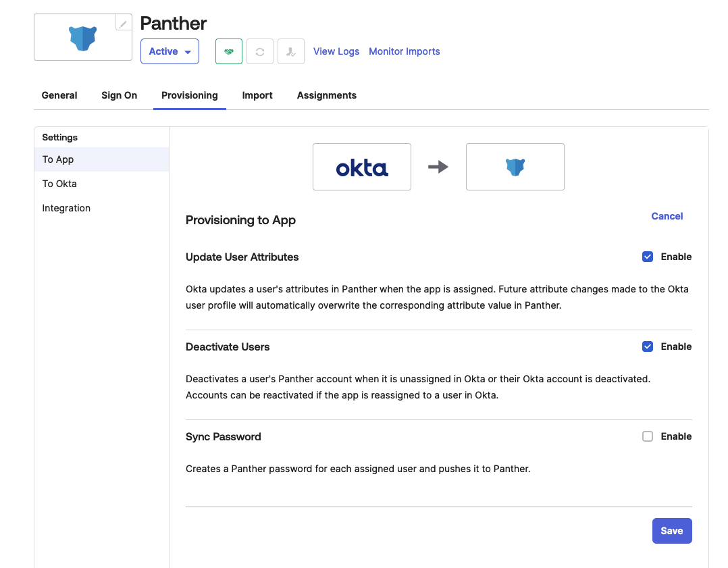This screenshot has height=568, width=728.
Task: Open the Active status dropdown
Action: tap(170, 51)
